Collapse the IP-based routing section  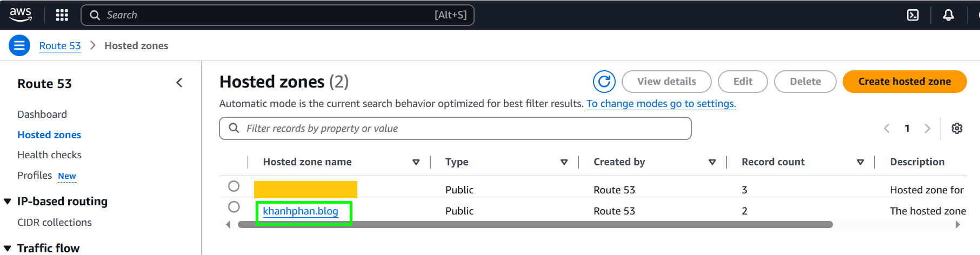point(8,202)
